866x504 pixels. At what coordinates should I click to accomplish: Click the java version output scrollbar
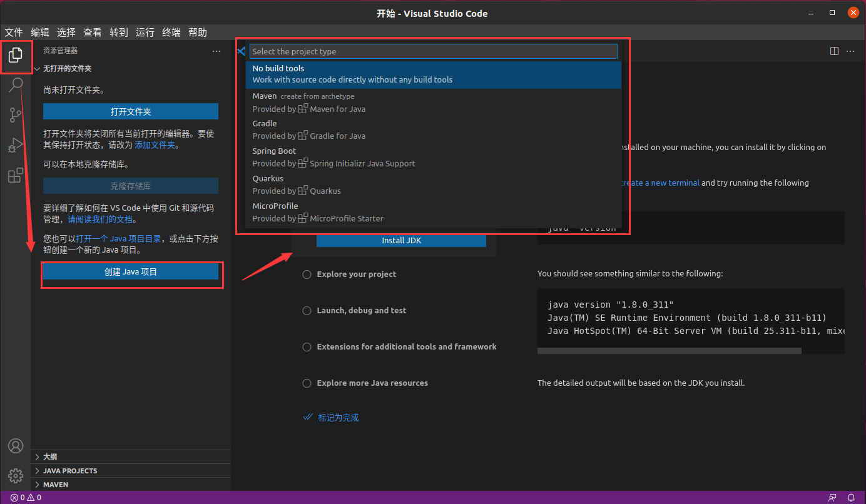tap(670, 351)
